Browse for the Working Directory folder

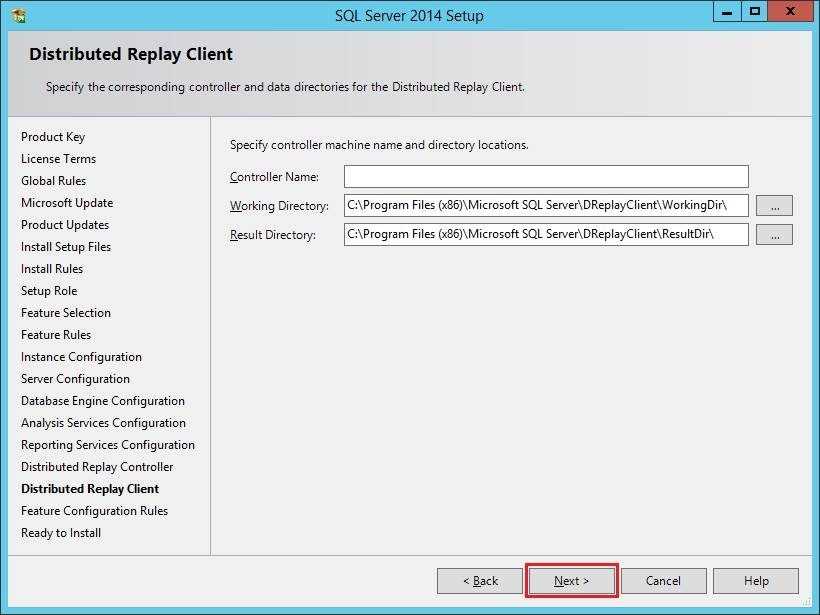click(775, 206)
